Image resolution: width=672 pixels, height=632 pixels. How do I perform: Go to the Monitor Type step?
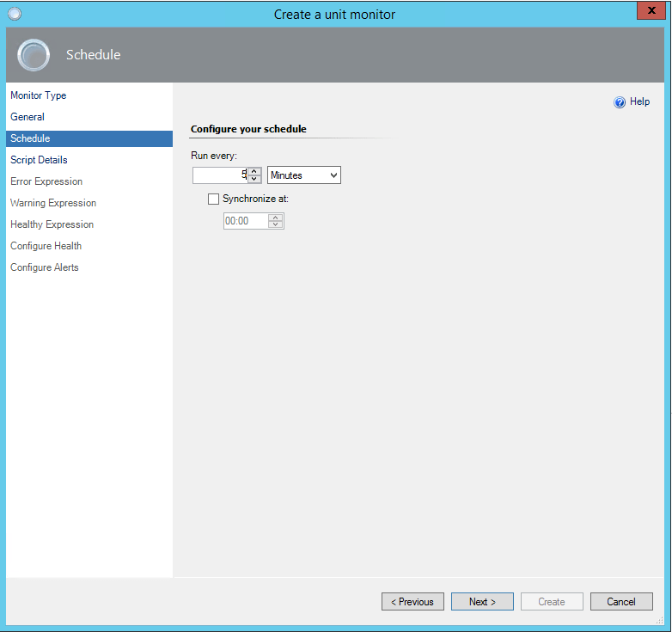(x=39, y=95)
